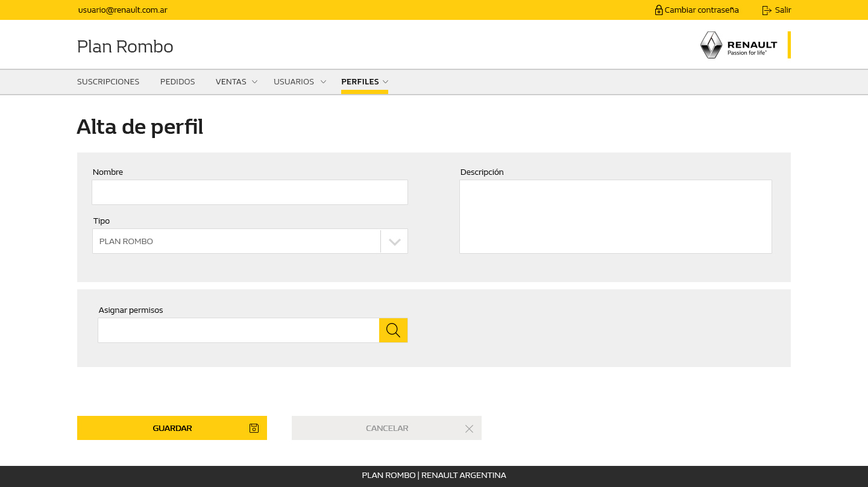Select PLAN ROMBO in Tipo combo box

(x=250, y=241)
